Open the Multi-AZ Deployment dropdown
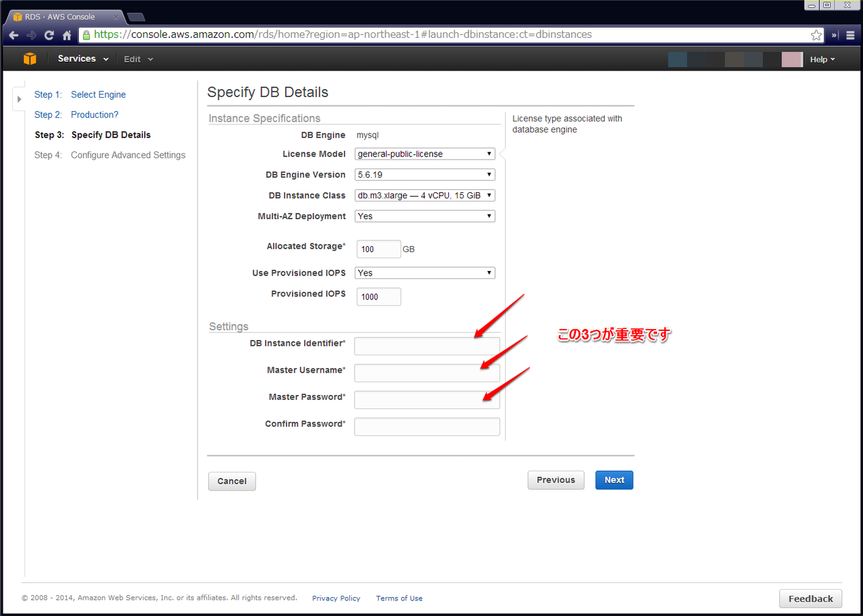 tap(425, 216)
